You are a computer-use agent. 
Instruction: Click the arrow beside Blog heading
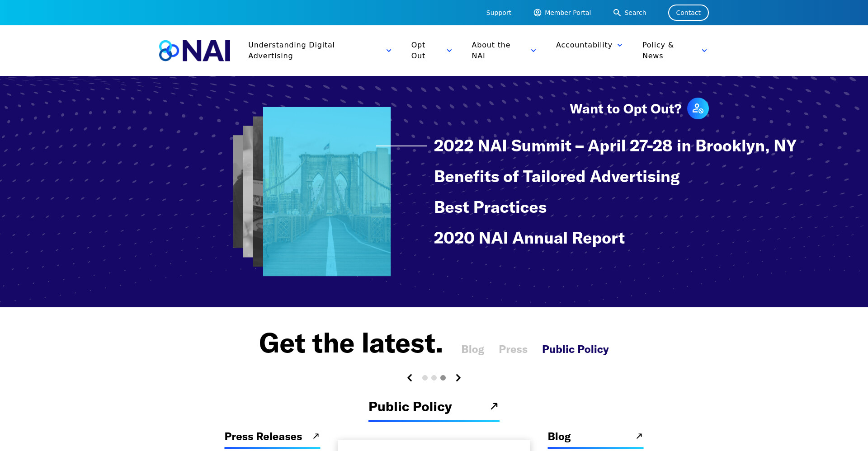639,436
